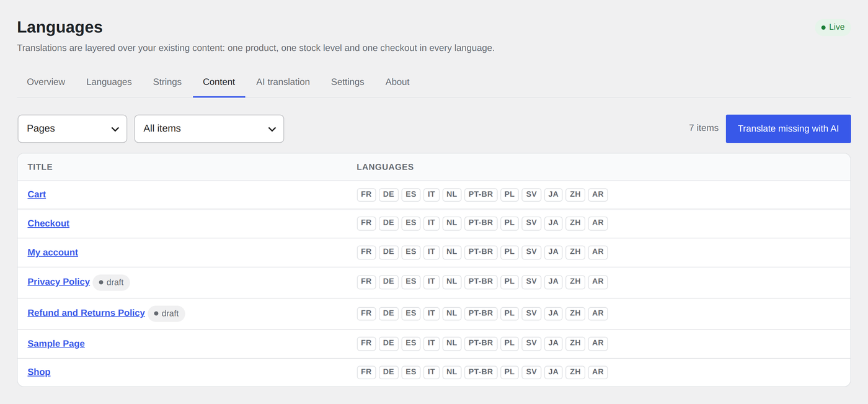The image size is (868, 404).
Task: Open the Privacy Policy page link
Action: tap(59, 282)
